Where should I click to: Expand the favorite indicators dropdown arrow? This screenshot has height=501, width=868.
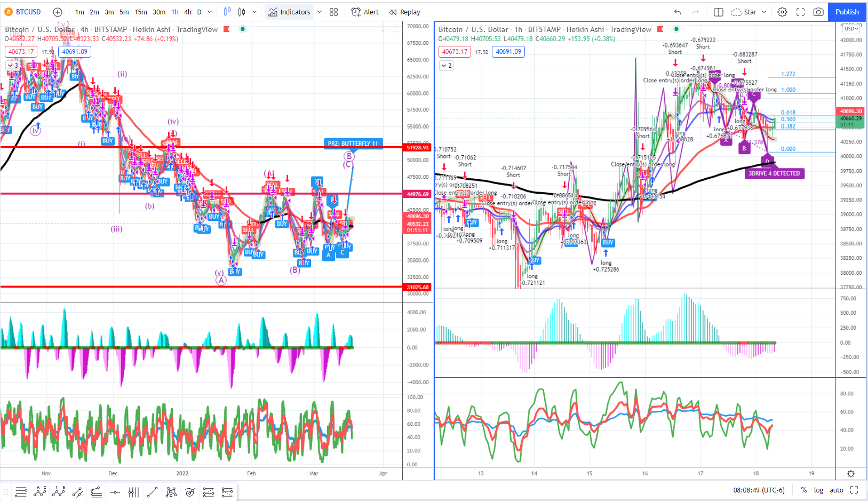point(320,12)
